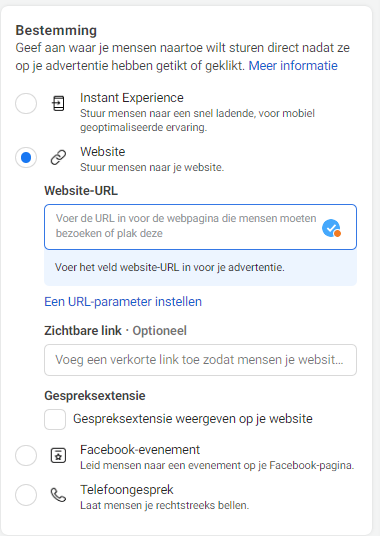This screenshot has height=536, width=380.
Task: Click the blue checkmark icon in URL field
Action: 331,228
